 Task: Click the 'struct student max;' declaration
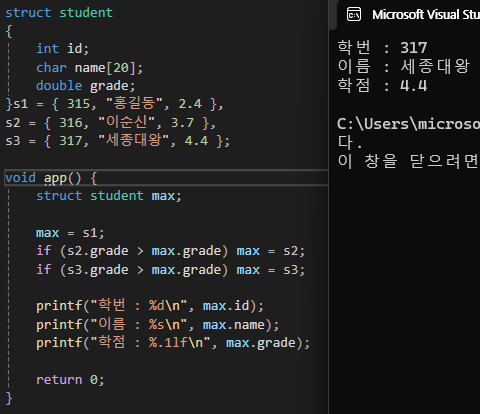pyautogui.click(x=109, y=196)
